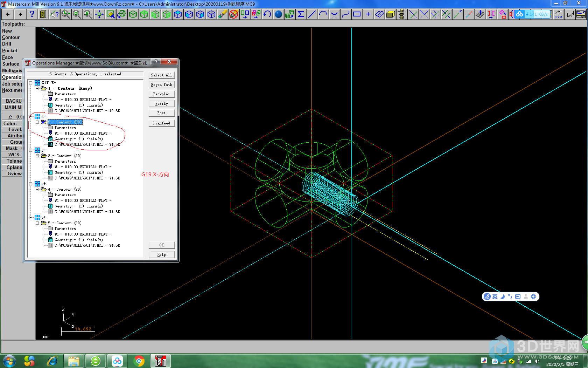This screenshot has width=588, height=368.
Task: Select the rectangle tool icon
Action: 357,14
